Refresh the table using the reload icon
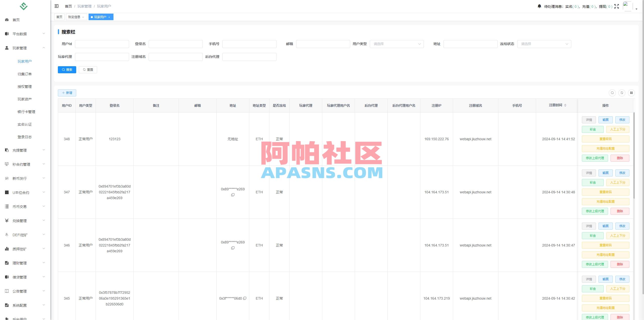 pos(622,93)
